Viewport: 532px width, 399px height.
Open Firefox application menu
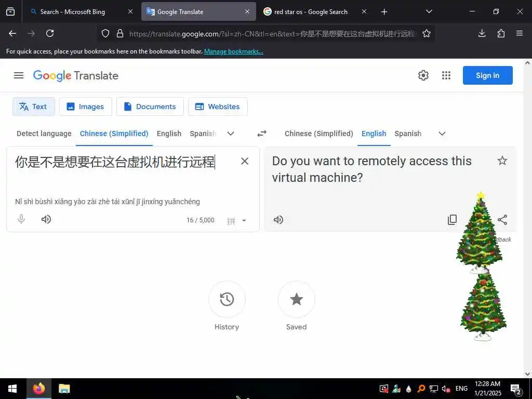tap(520, 33)
